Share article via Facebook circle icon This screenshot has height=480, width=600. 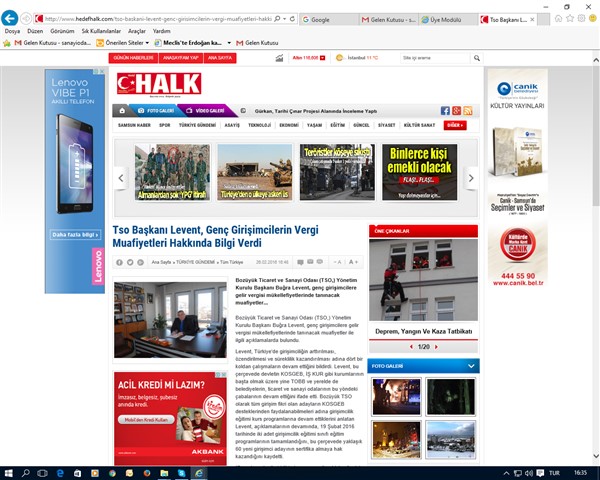click(119, 262)
